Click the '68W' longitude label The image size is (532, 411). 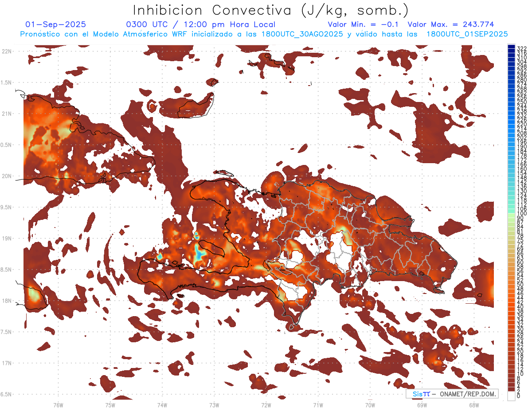click(473, 405)
